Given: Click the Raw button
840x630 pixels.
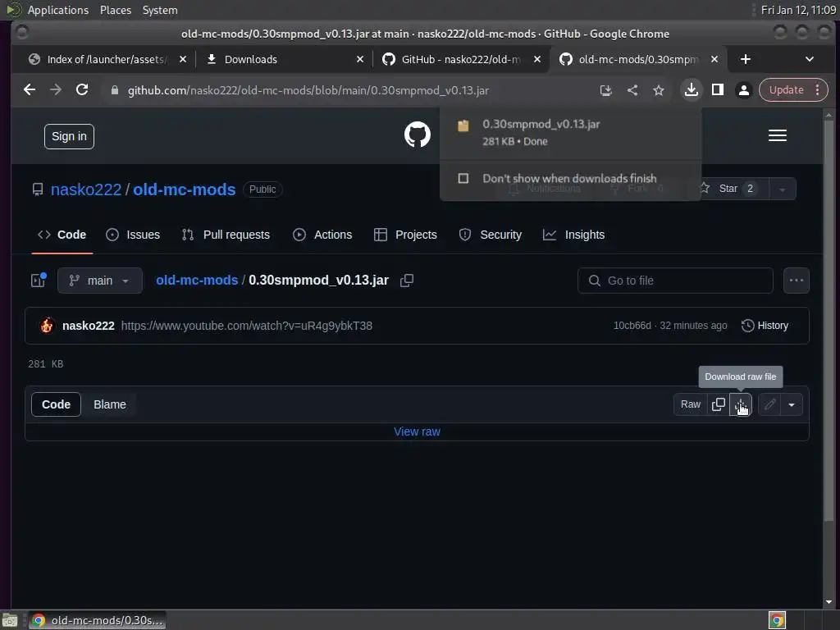Looking at the screenshot, I should point(691,404).
